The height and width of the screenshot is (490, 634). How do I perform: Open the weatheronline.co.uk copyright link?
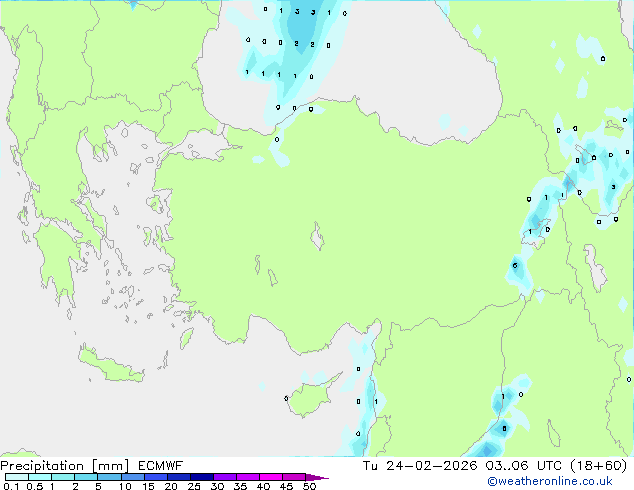click(x=550, y=481)
